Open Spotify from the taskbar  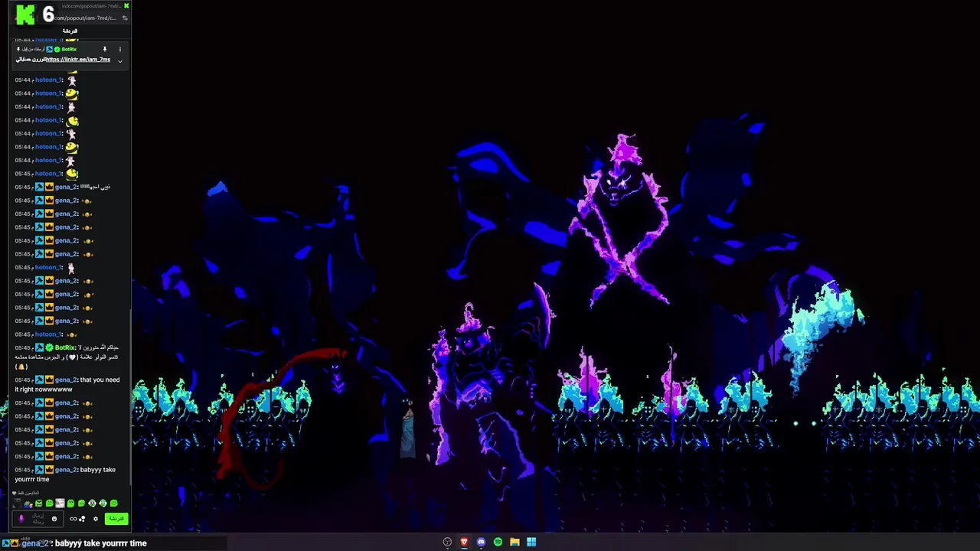[x=498, y=542]
